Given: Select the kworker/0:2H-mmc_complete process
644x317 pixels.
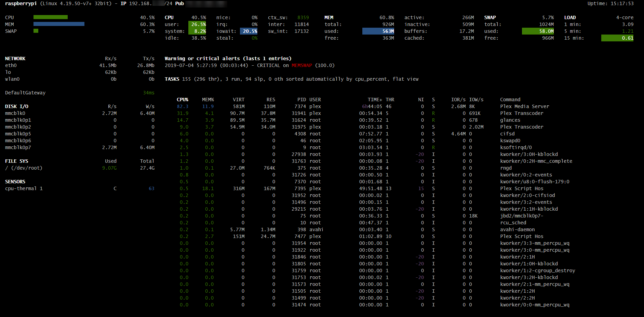Looking at the screenshot, I should tap(536, 161).
